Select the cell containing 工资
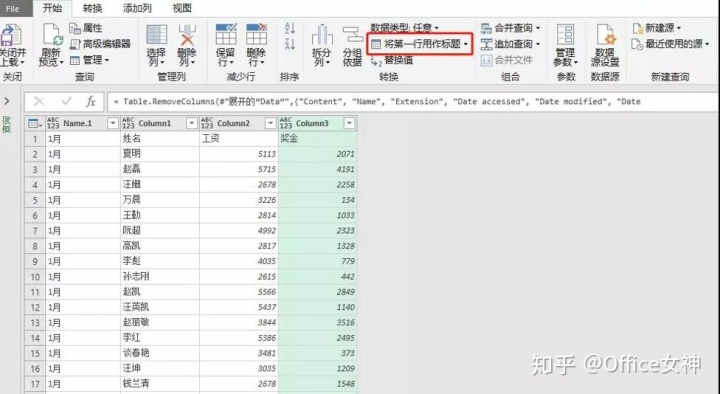The width and height of the screenshot is (720, 394). point(239,138)
